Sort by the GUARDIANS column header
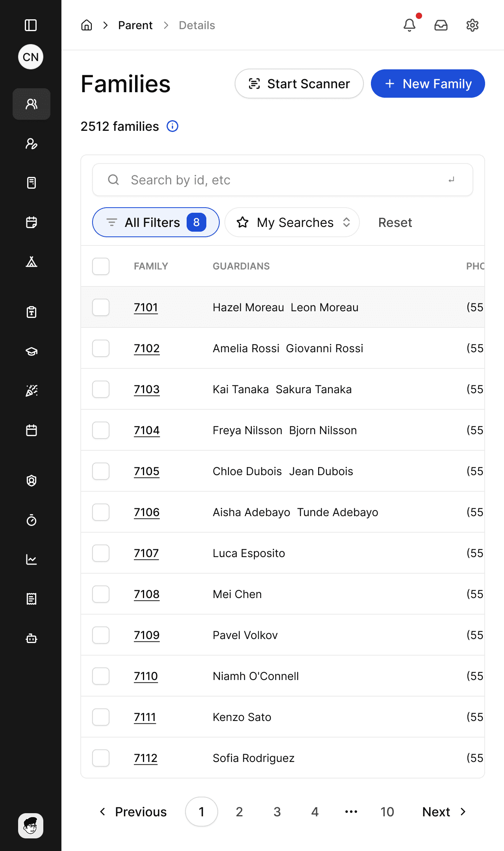504x851 pixels. tap(241, 266)
